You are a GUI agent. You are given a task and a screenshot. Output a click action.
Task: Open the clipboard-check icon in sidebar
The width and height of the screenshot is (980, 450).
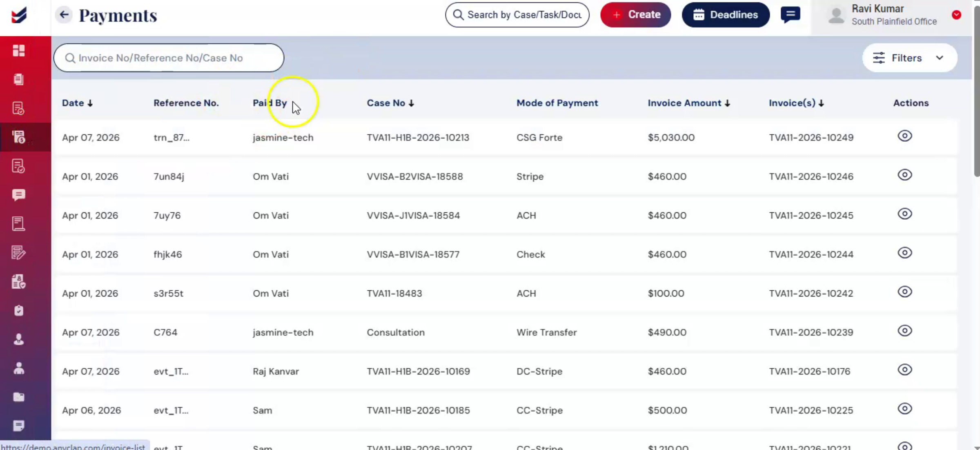(x=19, y=311)
